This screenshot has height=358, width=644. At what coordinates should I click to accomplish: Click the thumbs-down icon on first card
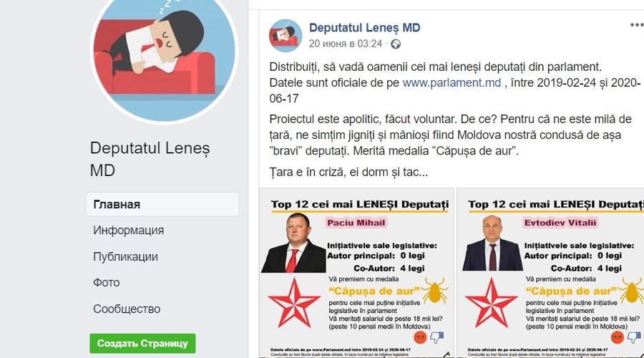pyautogui.click(x=436, y=337)
